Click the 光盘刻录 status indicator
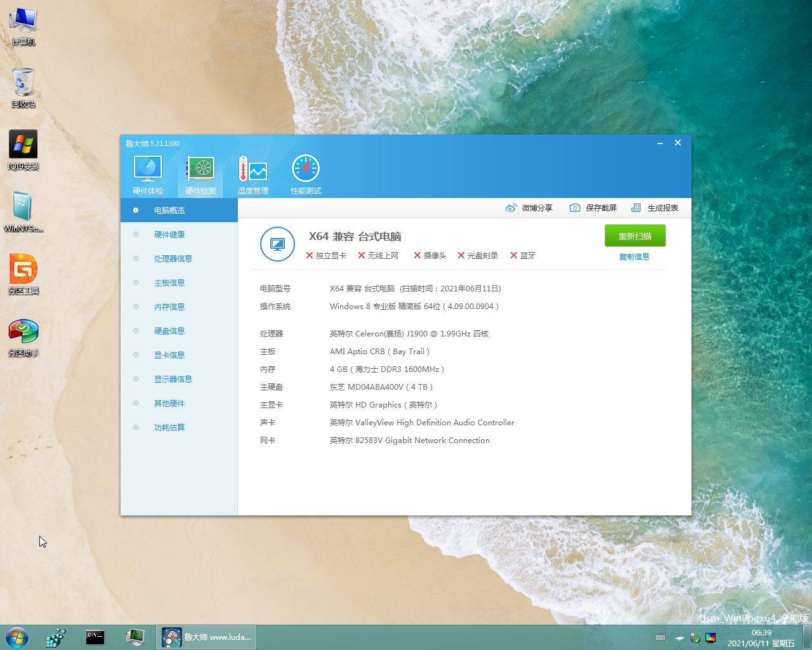This screenshot has height=650, width=812. tap(478, 255)
